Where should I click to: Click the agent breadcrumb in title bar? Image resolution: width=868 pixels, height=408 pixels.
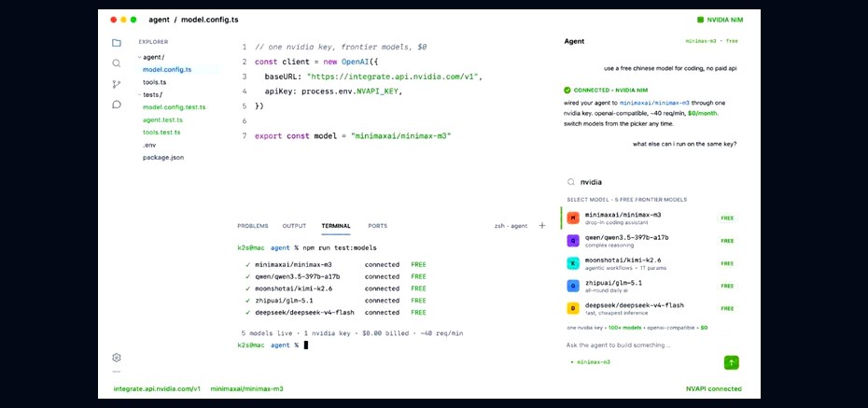pos(159,20)
